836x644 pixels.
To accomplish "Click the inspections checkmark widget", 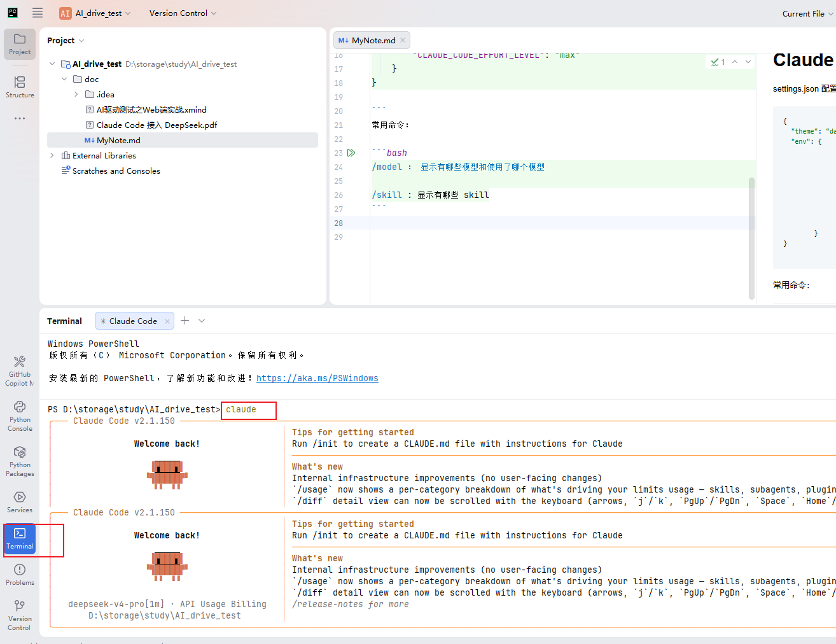I will click(x=718, y=62).
